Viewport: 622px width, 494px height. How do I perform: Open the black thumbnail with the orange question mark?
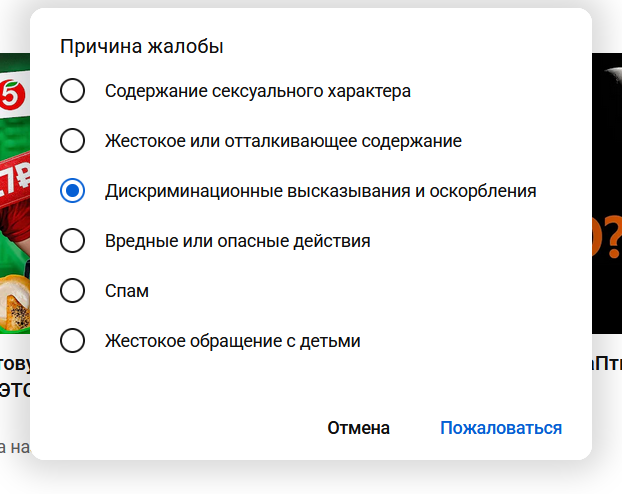[607, 193]
